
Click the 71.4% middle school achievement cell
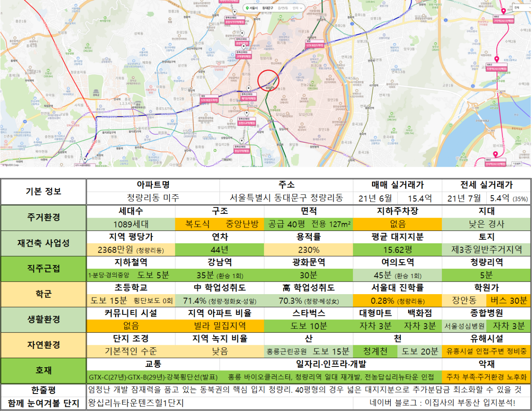click(x=219, y=301)
